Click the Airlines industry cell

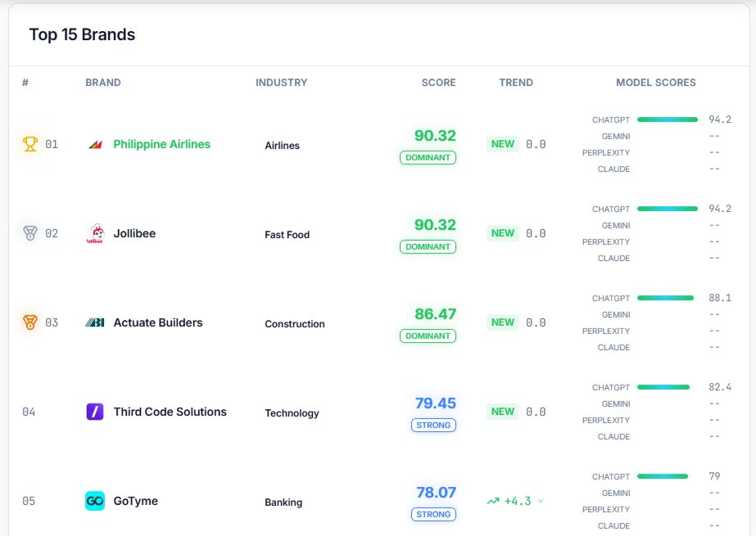click(282, 146)
